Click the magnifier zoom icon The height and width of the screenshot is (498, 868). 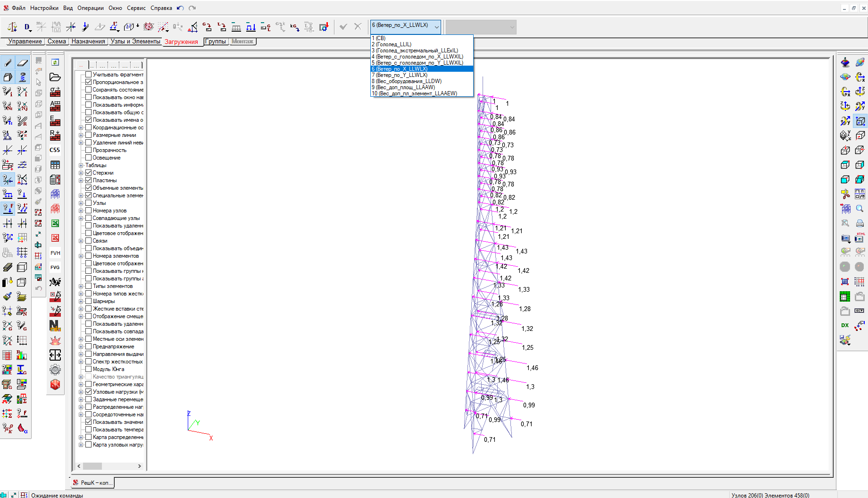tap(860, 208)
